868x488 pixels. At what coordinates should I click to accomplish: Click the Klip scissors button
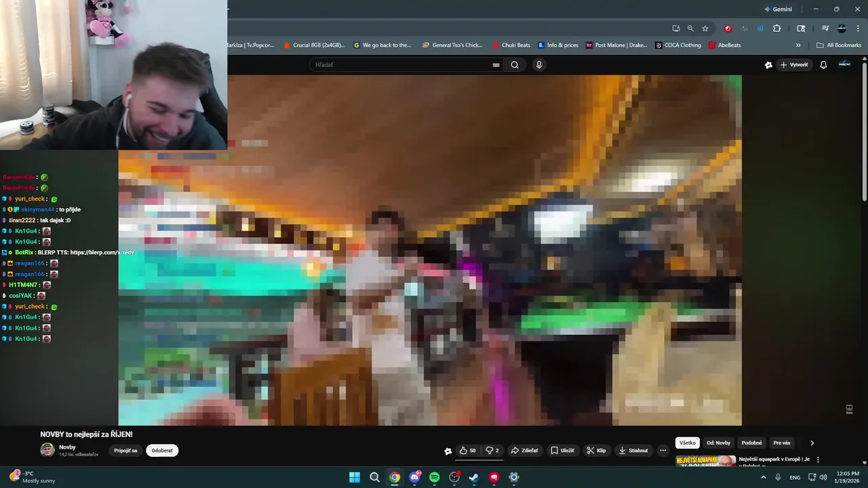coord(596,451)
